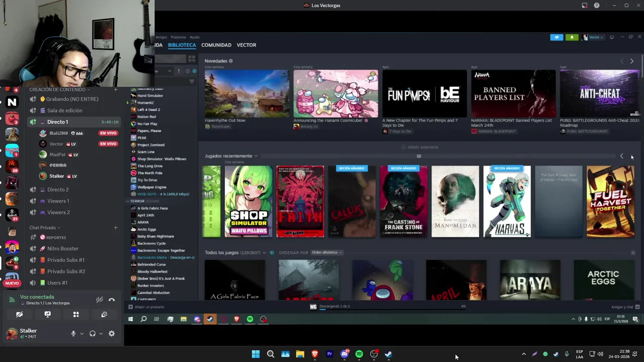The image size is (644, 362).
Task: Select Directo 2 voice channel
Action: click(x=73, y=190)
